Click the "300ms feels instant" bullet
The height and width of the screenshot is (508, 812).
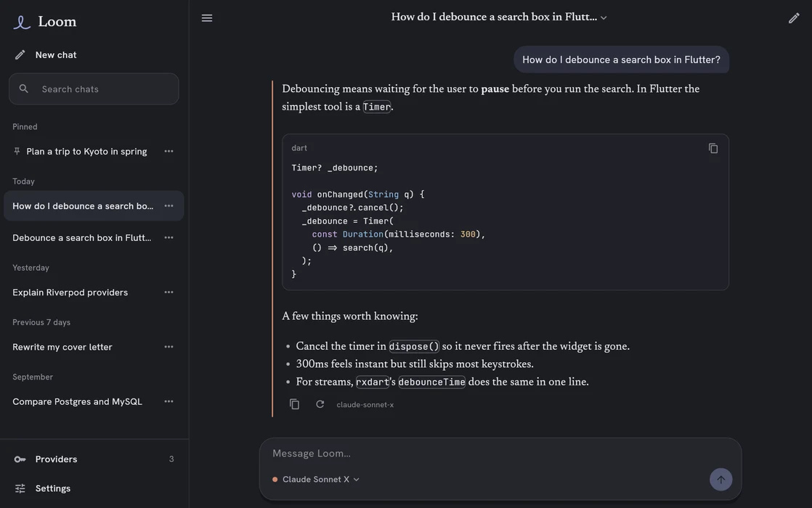pyautogui.click(x=414, y=364)
